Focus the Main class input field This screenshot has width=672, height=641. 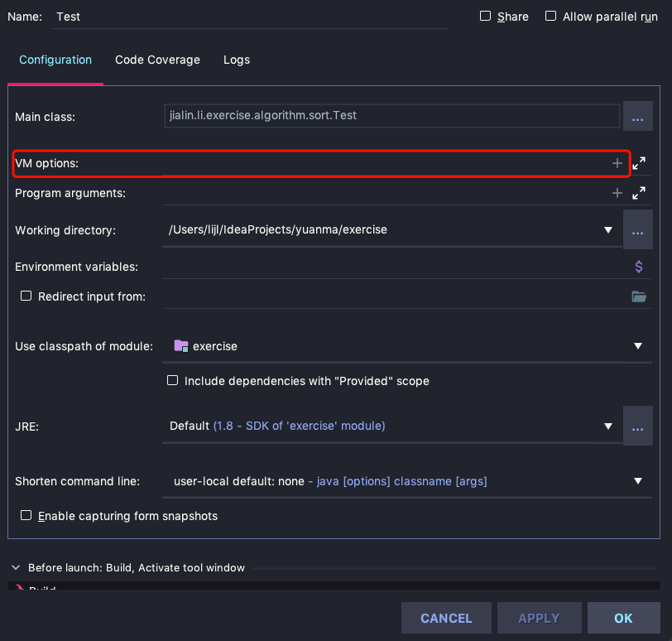point(391,116)
